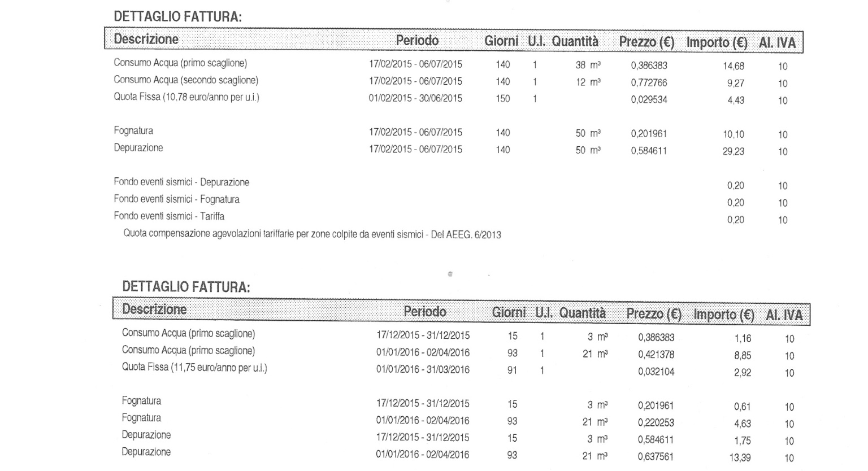The image size is (868, 471).
Task: Select Fondo eventi sismici - Tariffa line
Action: (x=169, y=216)
